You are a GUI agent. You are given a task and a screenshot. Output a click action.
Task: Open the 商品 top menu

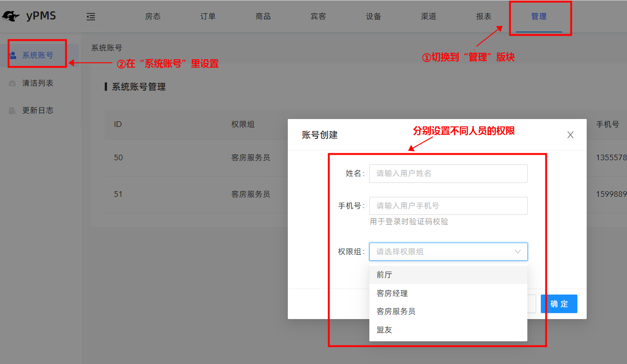point(263,17)
